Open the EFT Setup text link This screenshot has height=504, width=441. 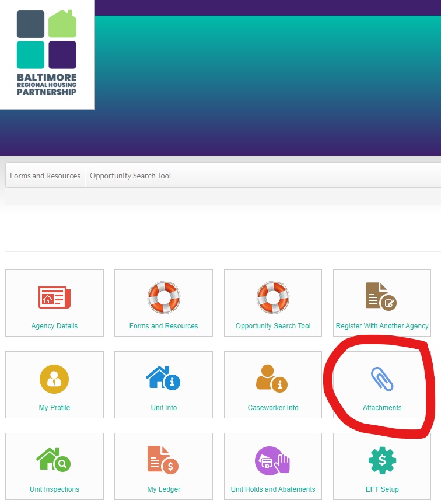pyautogui.click(x=382, y=489)
